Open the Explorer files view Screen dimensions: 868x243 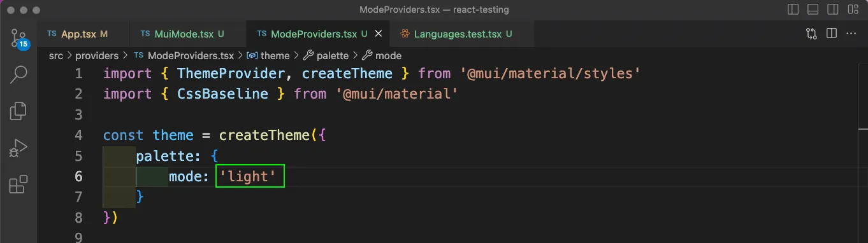click(18, 111)
